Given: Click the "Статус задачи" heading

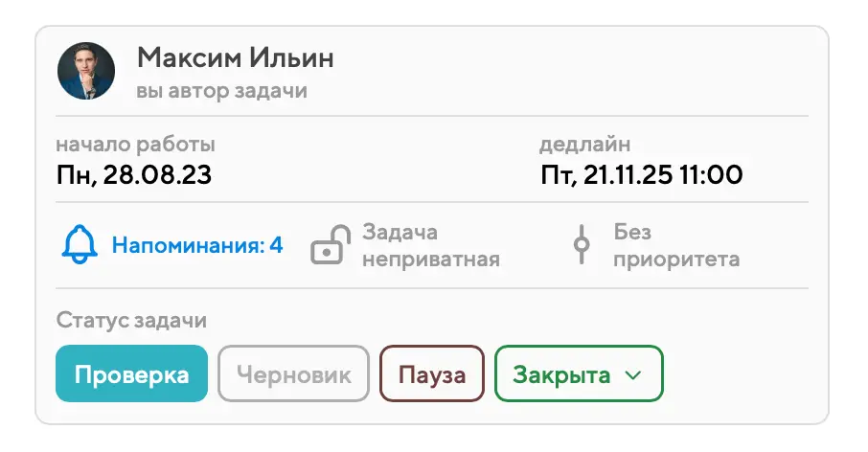Looking at the screenshot, I should pos(131,320).
